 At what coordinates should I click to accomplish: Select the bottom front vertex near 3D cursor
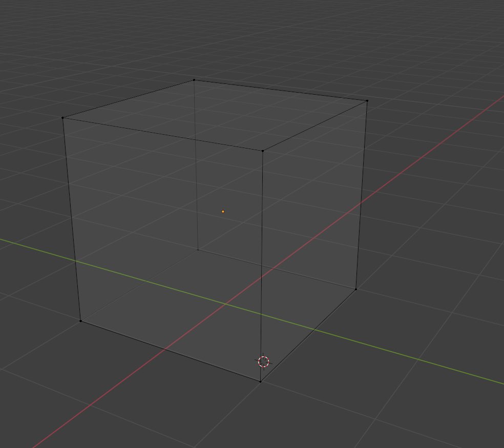(x=260, y=381)
